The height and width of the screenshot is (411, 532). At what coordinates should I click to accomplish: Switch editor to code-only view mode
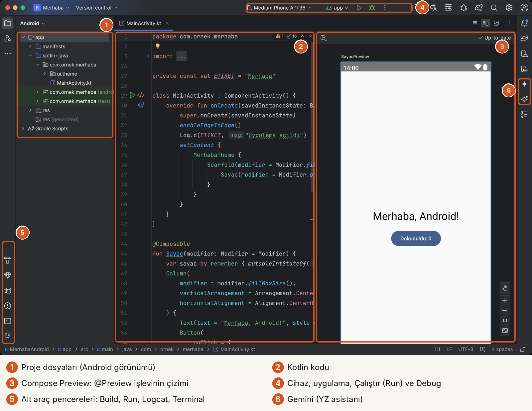click(x=475, y=23)
